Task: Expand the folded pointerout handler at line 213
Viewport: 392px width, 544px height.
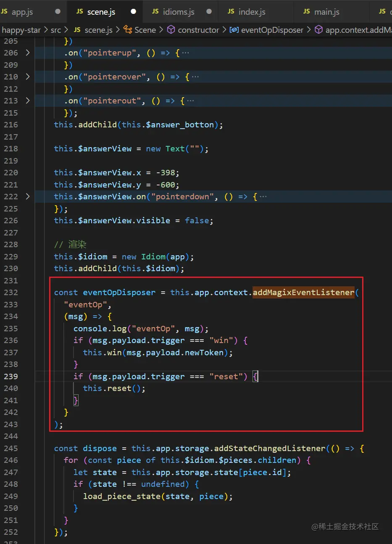Action: 28,100
